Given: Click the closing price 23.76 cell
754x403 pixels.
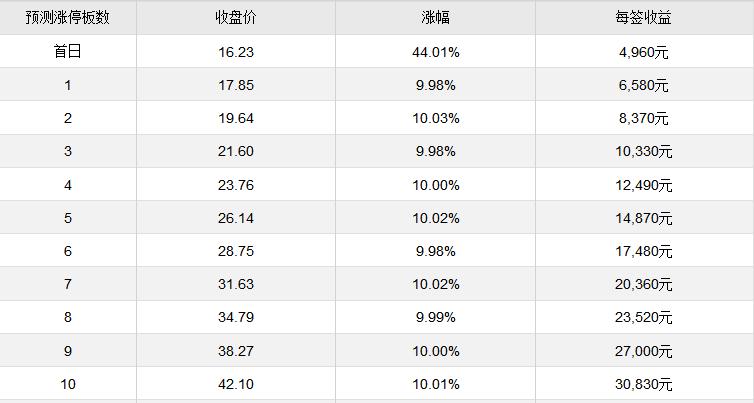Looking at the screenshot, I should 235,185.
